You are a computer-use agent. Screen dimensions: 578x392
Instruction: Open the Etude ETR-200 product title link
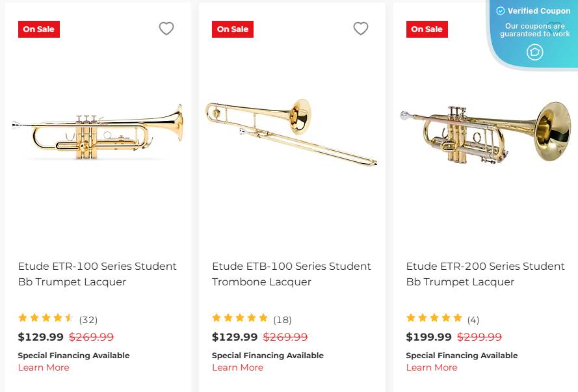[484, 274]
